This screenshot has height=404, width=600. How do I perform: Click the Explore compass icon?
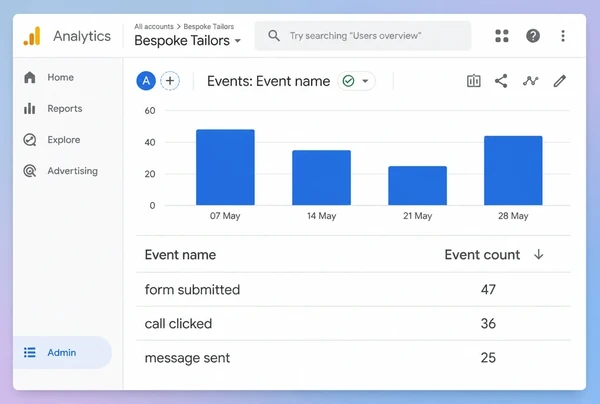pyautogui.click(x=29, y=140)
